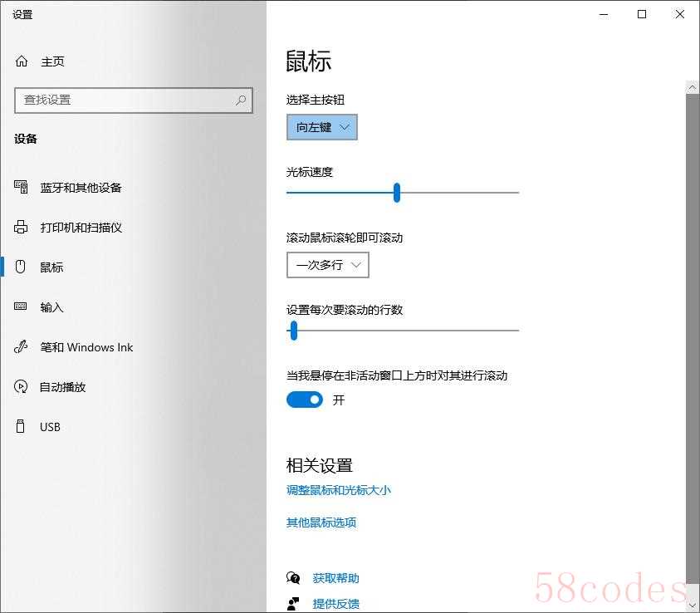Click the 开 state label beside the switch
This screenshot has height=613, width=700.
(x=339, y=400)
